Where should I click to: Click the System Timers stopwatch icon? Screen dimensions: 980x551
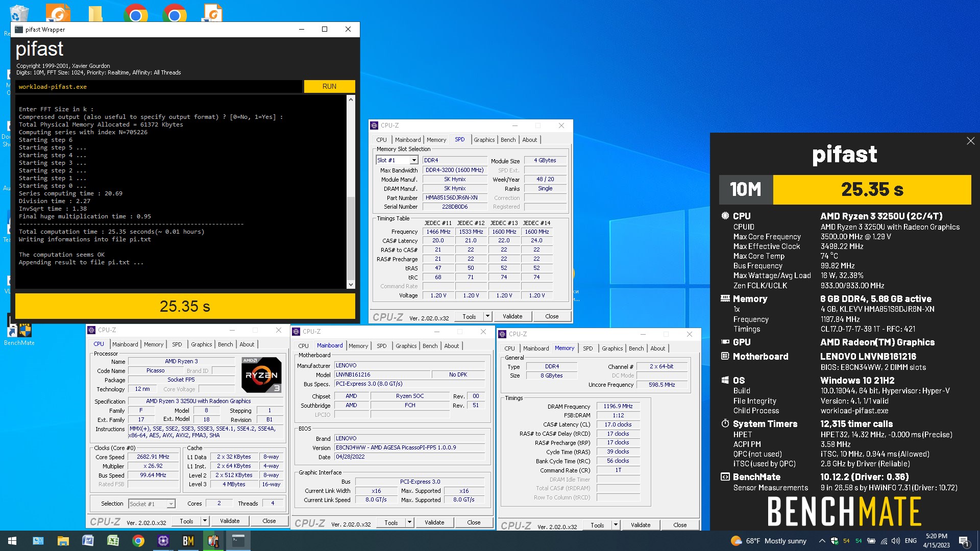[725, 423]
